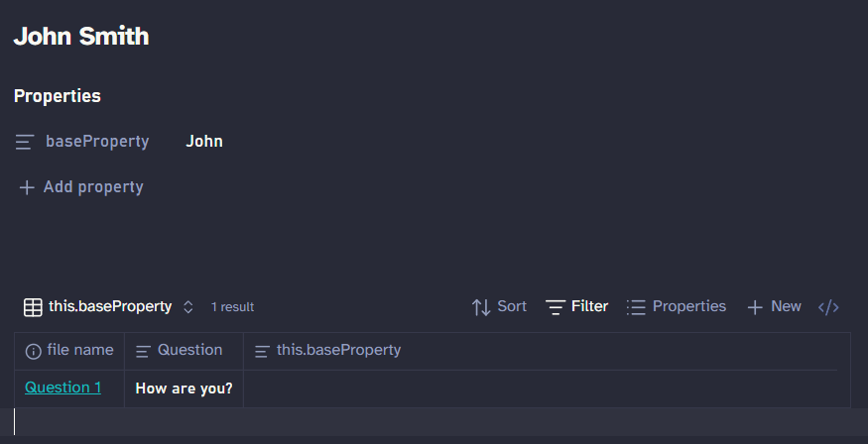Click the Properties list icon in toolbar
This screenshot has width=868, height=444.
pos(637,307)
